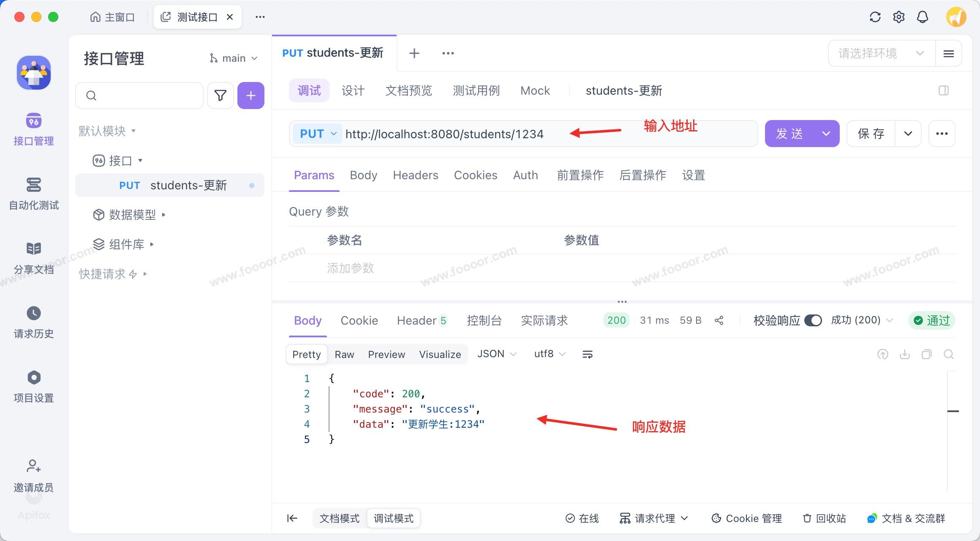Click the filter funnel icon
The width and height of the screenshot is (980, 541).
(x=220, y=96)
